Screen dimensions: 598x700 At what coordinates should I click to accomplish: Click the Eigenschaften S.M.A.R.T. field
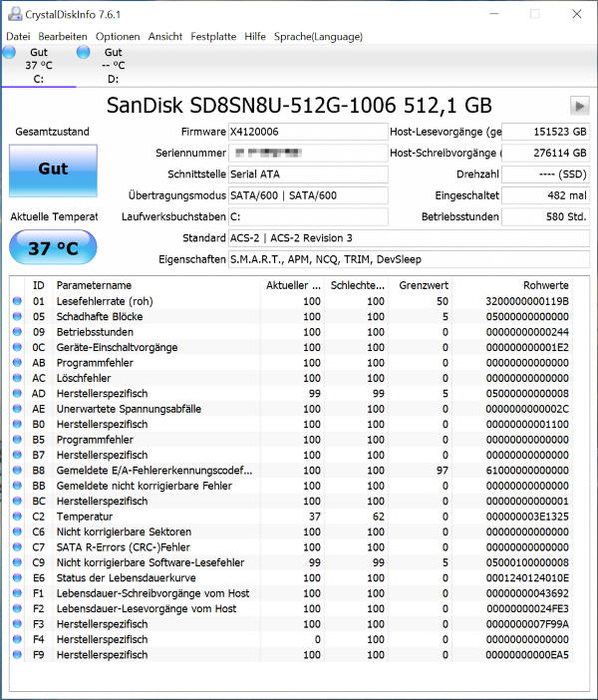(409, 259)
